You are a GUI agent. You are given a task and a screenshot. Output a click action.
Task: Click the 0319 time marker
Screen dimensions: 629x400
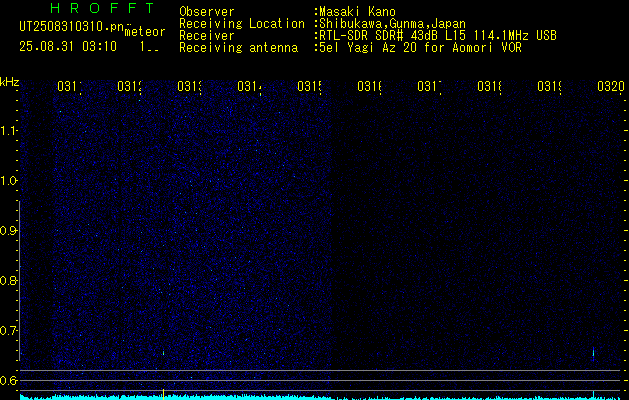tap(550, 86)
